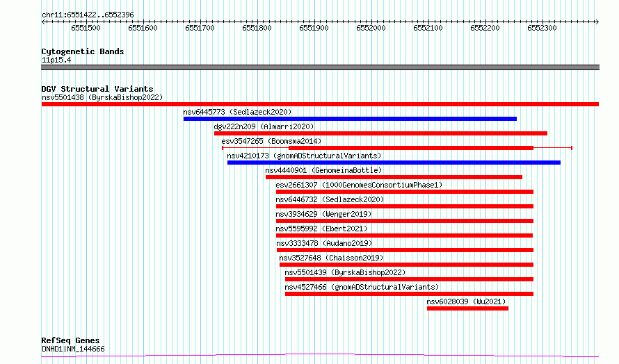Open nsv4210173 (gnomADStructuralVariants) label
619x364 pixels.
[304, 156]
